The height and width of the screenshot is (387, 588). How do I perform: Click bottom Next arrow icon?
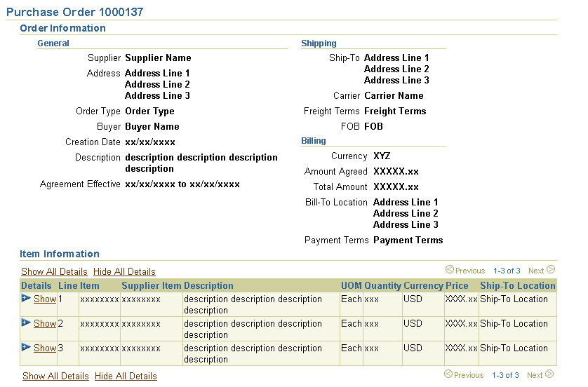pos(549,374)
